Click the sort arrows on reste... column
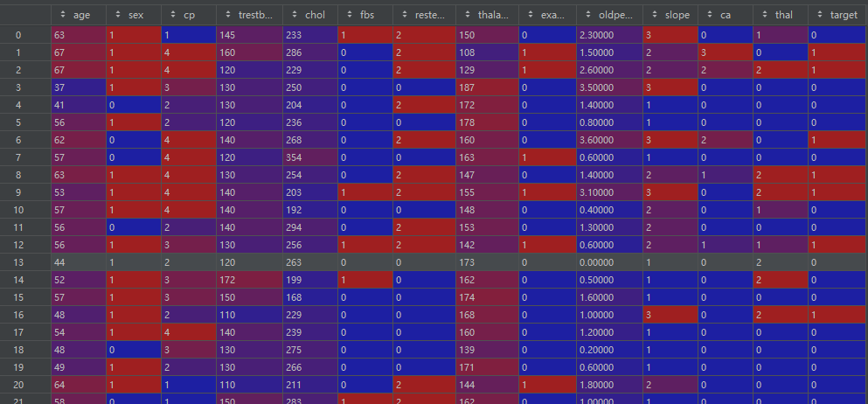 pyautogui.click(x=405, y=15)
